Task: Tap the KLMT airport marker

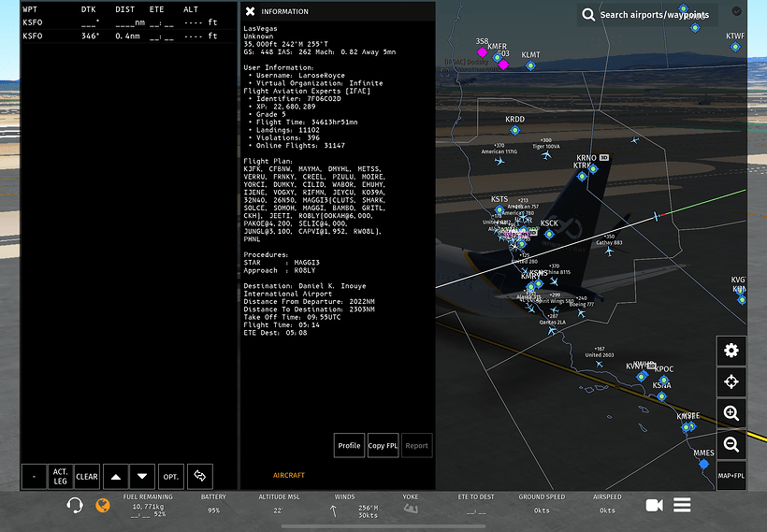Action: [530, 65]
